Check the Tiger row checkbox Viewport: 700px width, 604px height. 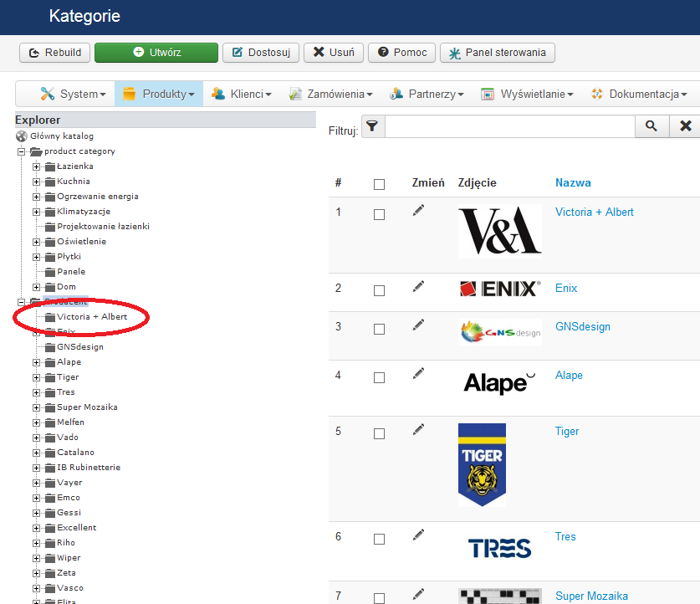(x=379, y=433)
